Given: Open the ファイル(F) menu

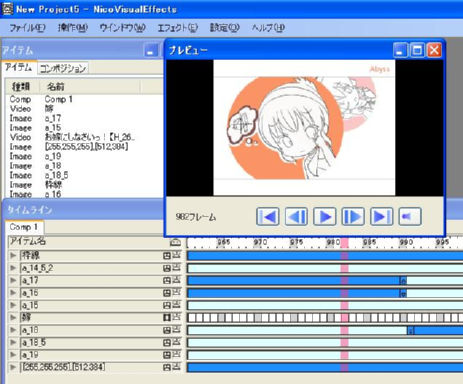Looking at the screenshot, I should [x=27, y=28].
